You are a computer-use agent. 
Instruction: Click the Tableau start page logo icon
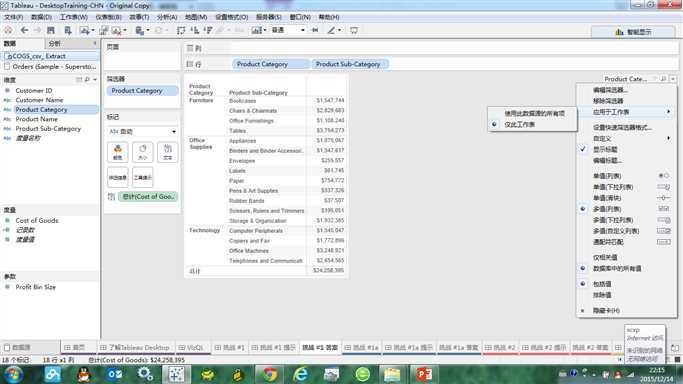pyautogui.click(x=8, y=30)
